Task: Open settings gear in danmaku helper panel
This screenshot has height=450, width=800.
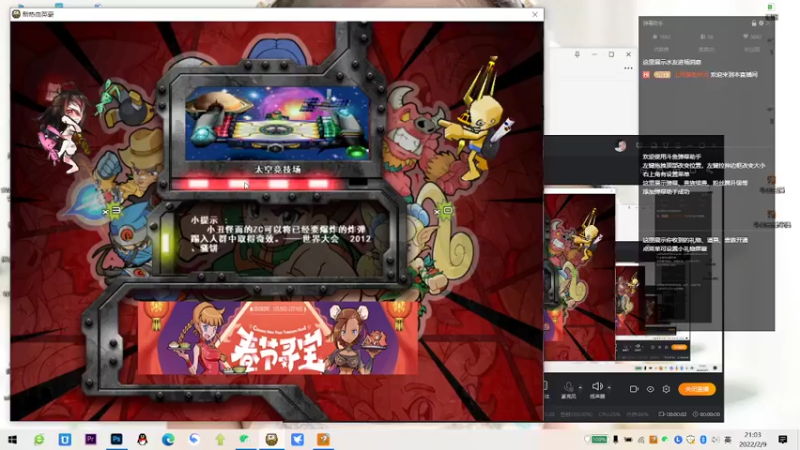Action: pos(761,23)
